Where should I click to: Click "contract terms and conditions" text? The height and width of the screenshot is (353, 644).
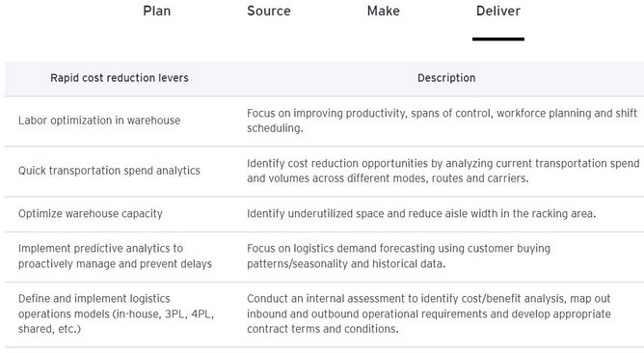pos(323,329)
